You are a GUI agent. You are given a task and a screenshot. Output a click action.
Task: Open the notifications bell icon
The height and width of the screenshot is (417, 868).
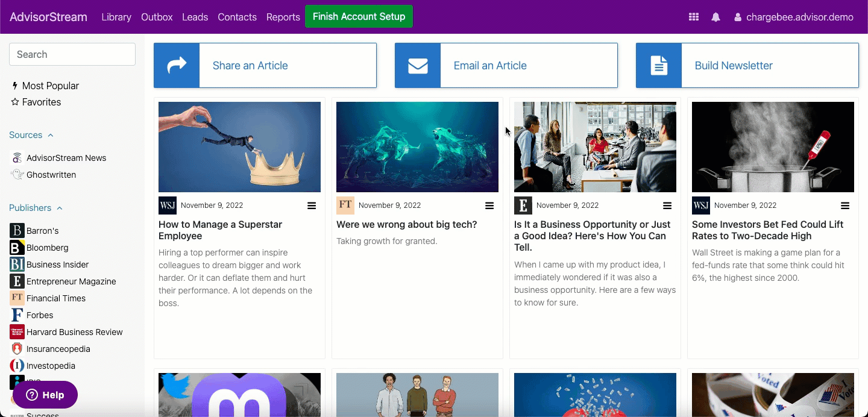tap(715, 17)
